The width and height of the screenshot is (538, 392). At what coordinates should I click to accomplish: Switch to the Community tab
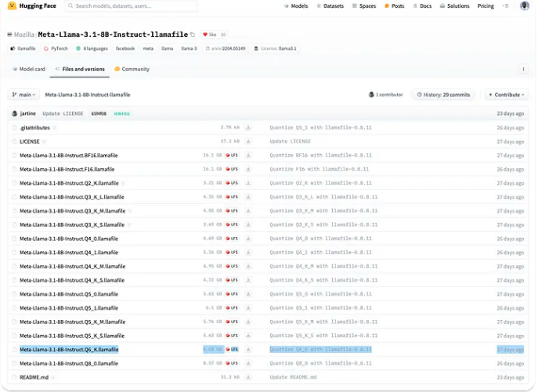tap(132, 69)
